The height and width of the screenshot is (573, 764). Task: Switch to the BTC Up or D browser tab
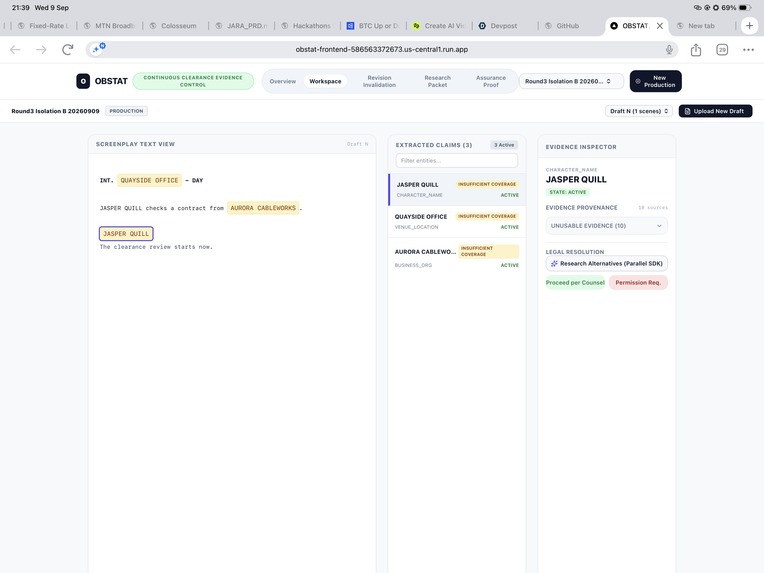[373, 26]
